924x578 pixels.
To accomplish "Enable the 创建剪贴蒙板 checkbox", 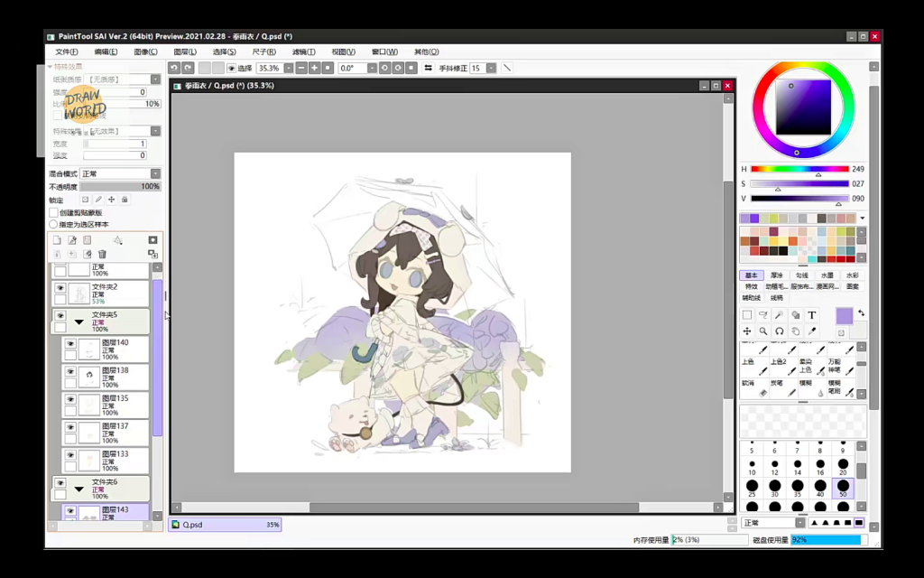I will tap(53, 213).
